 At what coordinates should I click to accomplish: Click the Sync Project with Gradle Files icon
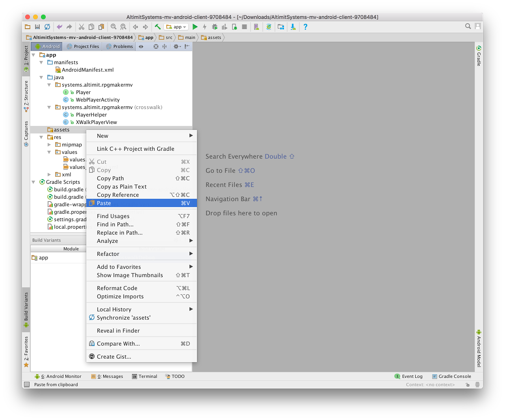(269, 27)
